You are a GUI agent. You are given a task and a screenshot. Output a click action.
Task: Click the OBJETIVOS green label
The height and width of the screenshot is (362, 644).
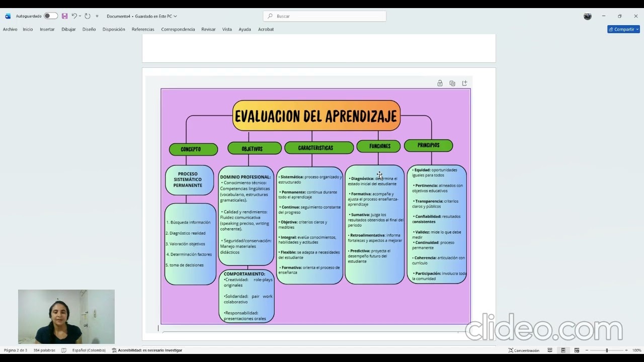coord(254,148)
